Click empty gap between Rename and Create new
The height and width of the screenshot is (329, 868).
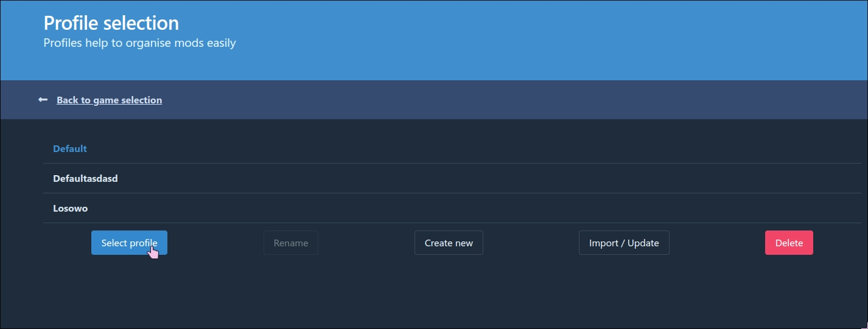tap(366, 243)
